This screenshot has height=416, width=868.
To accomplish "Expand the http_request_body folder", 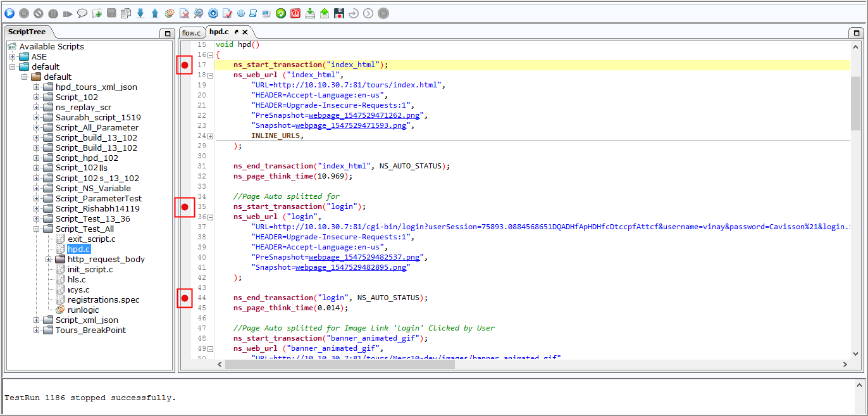I will [x=49, y=259].
